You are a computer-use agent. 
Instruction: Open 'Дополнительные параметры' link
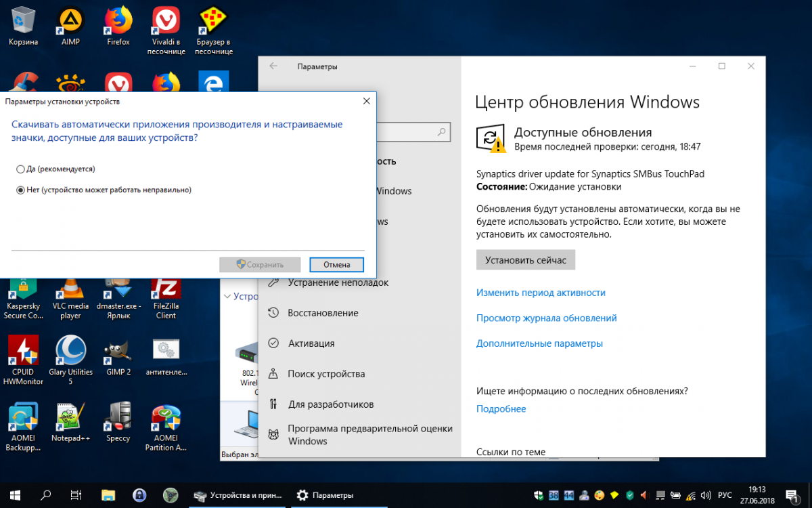coord(539,343)
